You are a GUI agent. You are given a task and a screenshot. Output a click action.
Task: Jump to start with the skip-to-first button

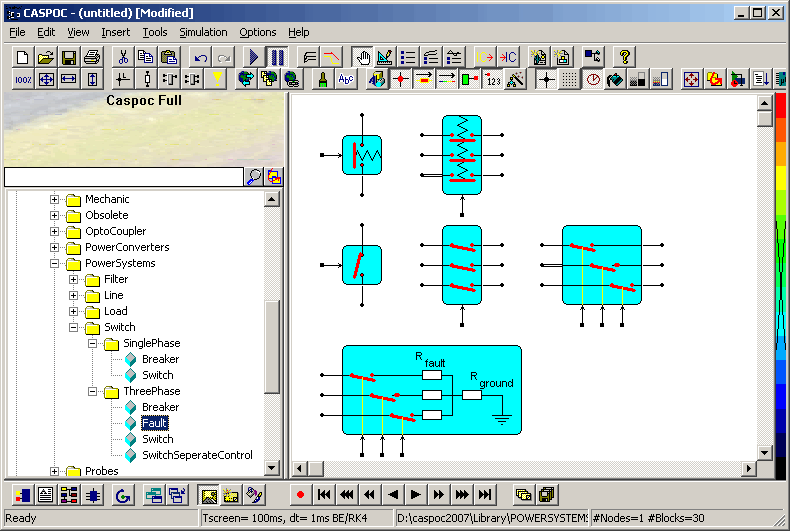click(x=324, y=495)
